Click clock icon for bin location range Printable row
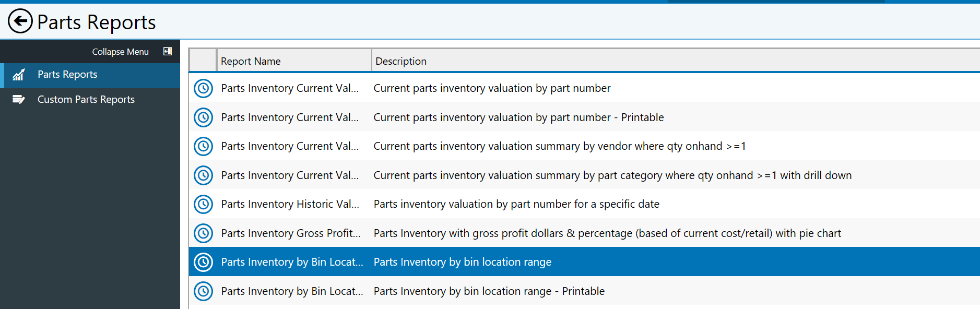The height and width of the screenshot is (309, 980). 203,291
